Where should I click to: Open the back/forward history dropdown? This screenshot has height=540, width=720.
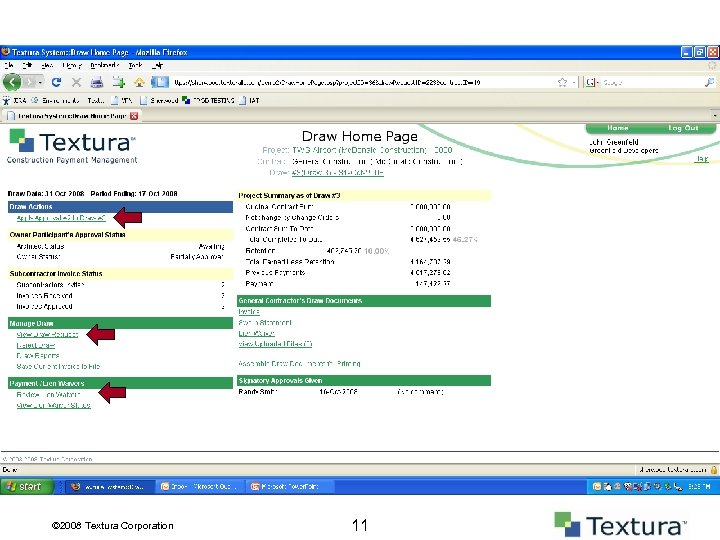40,83
